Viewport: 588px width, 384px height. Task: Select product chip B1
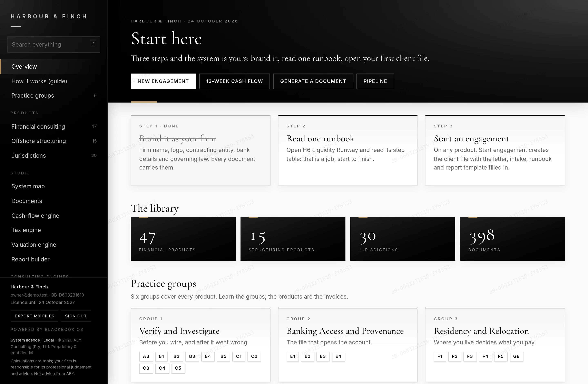[161, 356]
